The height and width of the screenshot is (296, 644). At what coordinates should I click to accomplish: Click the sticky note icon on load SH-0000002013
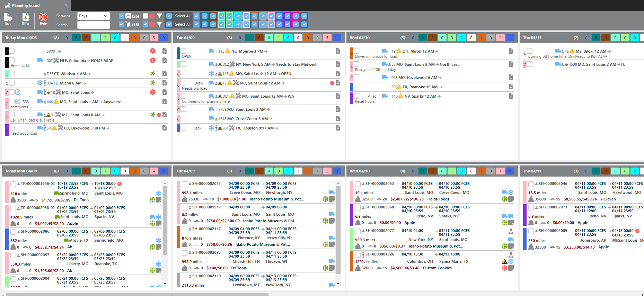(332, 199)
